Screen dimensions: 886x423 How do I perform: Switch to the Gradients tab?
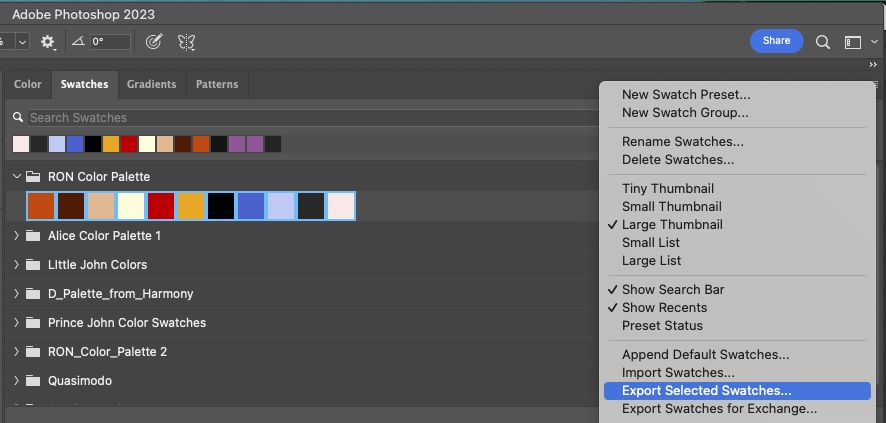[151, 84]
